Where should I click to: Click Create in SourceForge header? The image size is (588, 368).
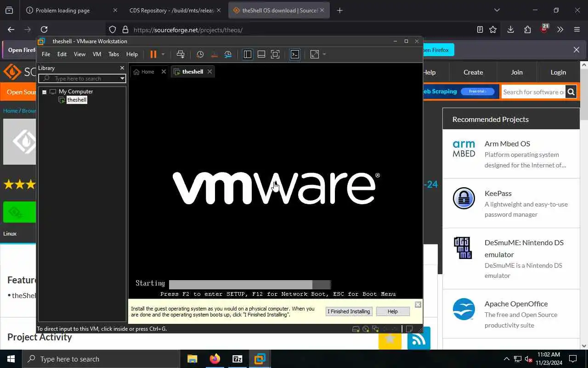pos(473,72)
